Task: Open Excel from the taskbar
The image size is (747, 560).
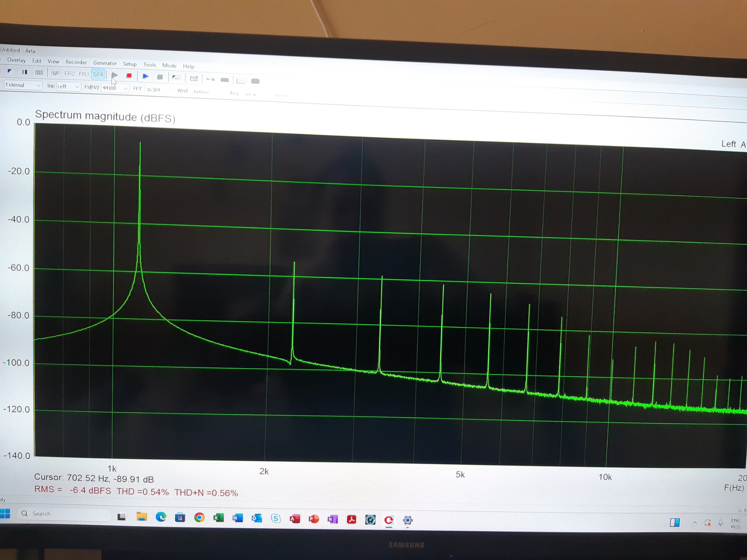Action: [x=218, y=518]
